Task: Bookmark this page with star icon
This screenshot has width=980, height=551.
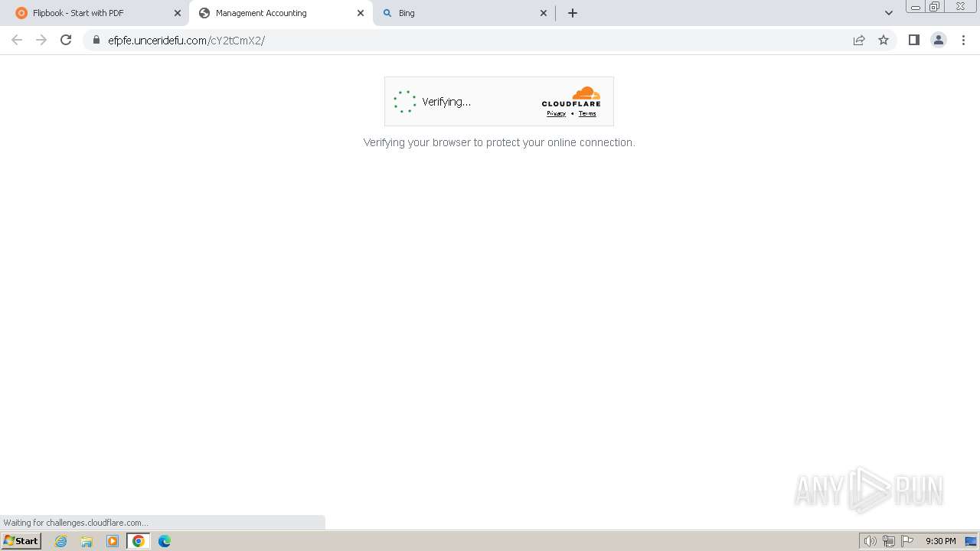Action: [x=884, y=40]
